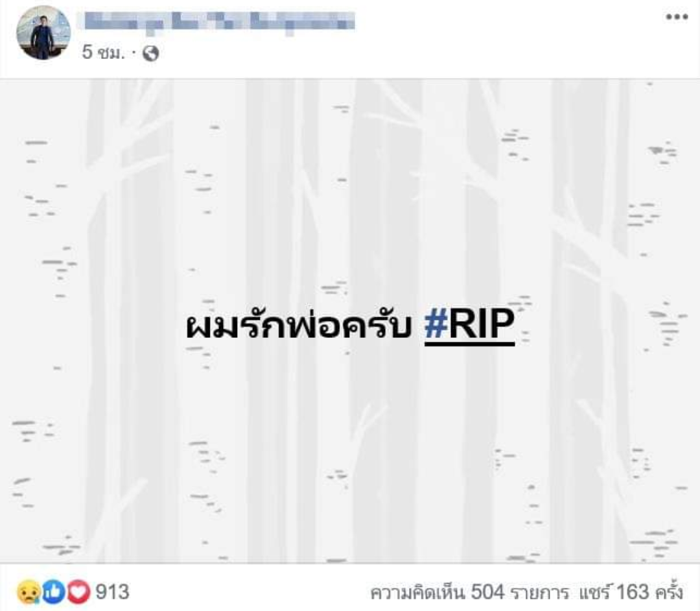Click the number 504 in comments count
Viewport: 700px width, 611px height.
[487, 593]
